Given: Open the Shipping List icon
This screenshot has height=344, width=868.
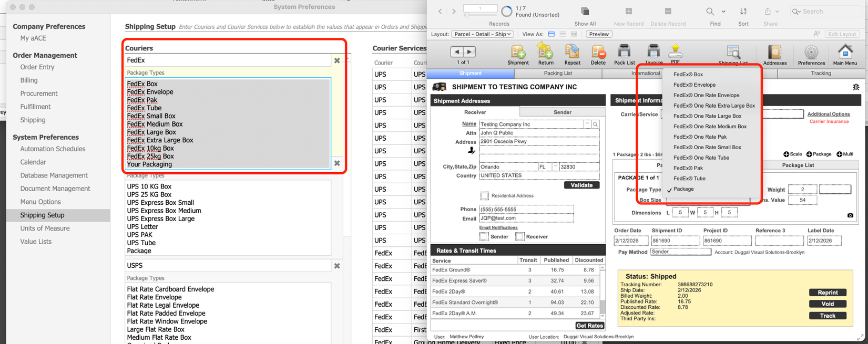Looking at the screenshot, I should pos(733,52).
